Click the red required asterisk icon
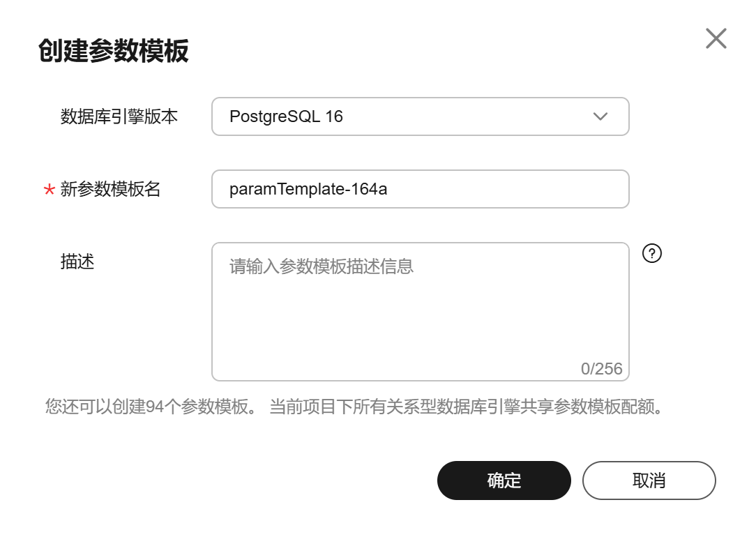The height and width of the screenshot is (537, 756). coord(50,190)
